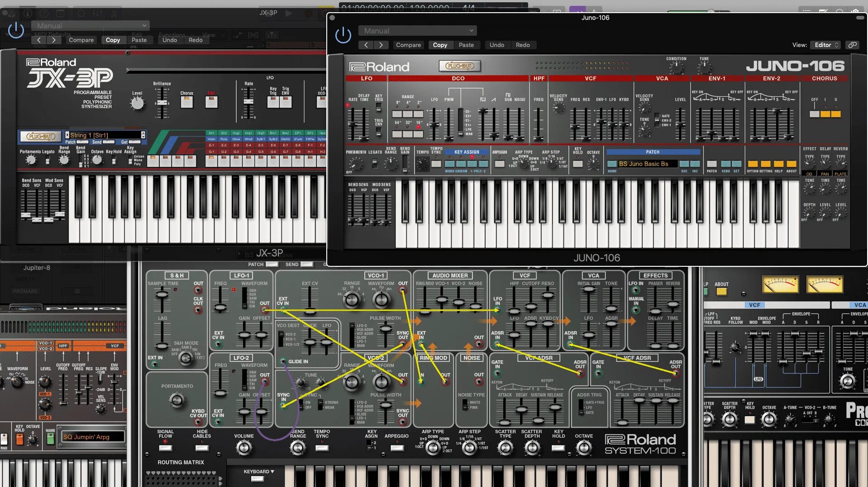Click the Juno-106 CONDITION knob
This screenshot has width=868, height=487.
click(676, 68)
